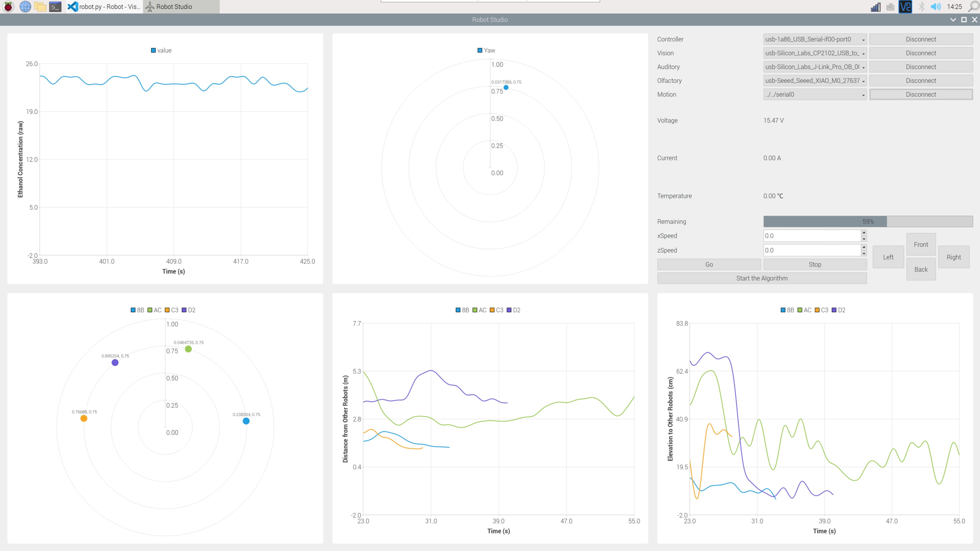Toggle the C3 legend marker in polar chart
This screenshot has height=551, width=980.
click(x=167, y=310)
